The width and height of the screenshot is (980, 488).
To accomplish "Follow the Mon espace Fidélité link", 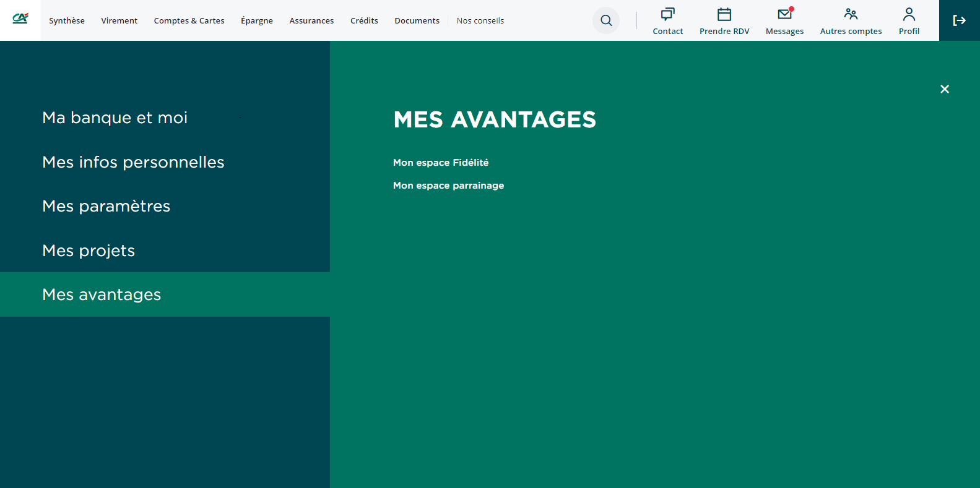I will coord(441,163).
